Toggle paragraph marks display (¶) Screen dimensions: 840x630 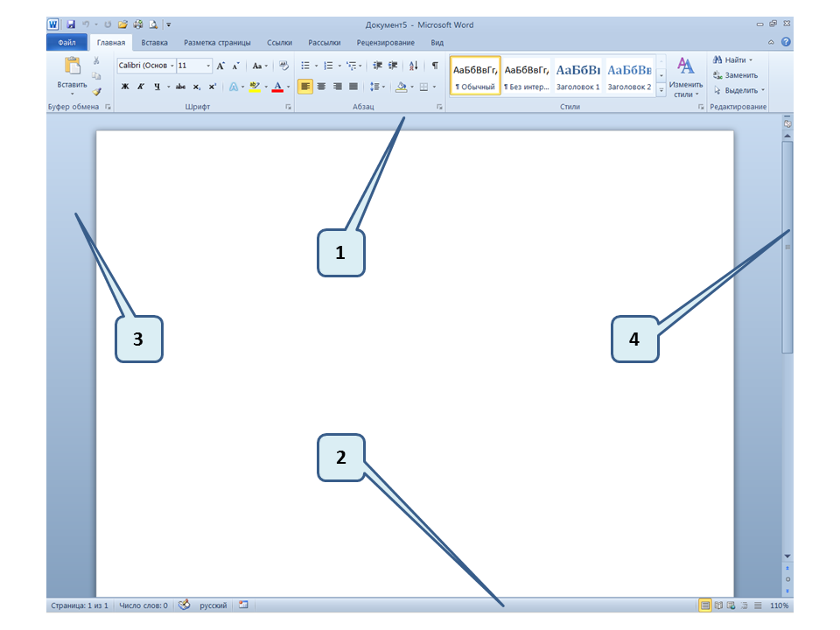pyautogui.click(x=435, y=66)
